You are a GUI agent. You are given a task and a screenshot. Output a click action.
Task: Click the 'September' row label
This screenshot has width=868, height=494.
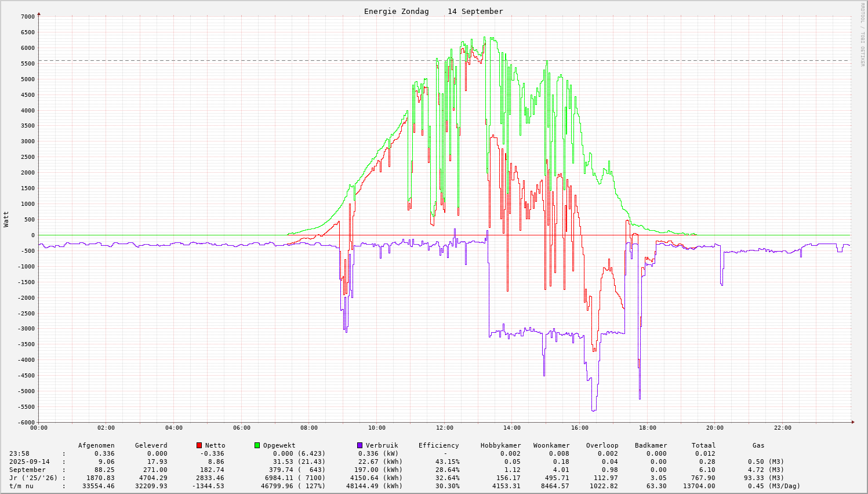coord(27,470)
